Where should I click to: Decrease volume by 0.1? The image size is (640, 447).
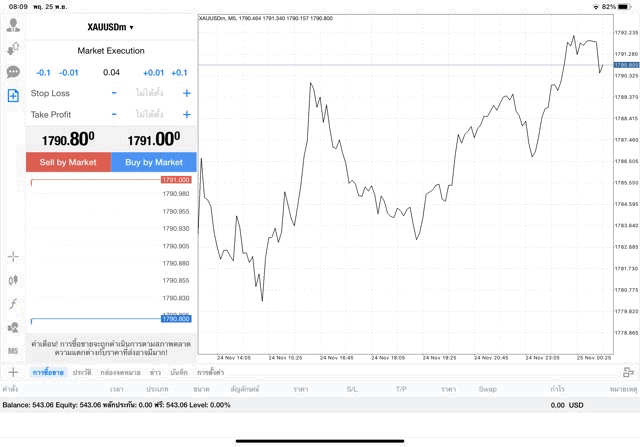point(43,72)
